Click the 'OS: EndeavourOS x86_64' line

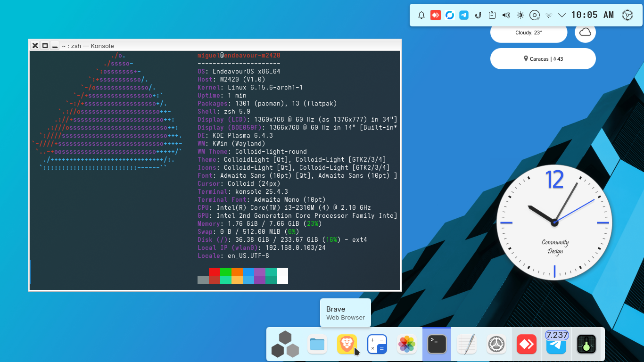[239, 72]
